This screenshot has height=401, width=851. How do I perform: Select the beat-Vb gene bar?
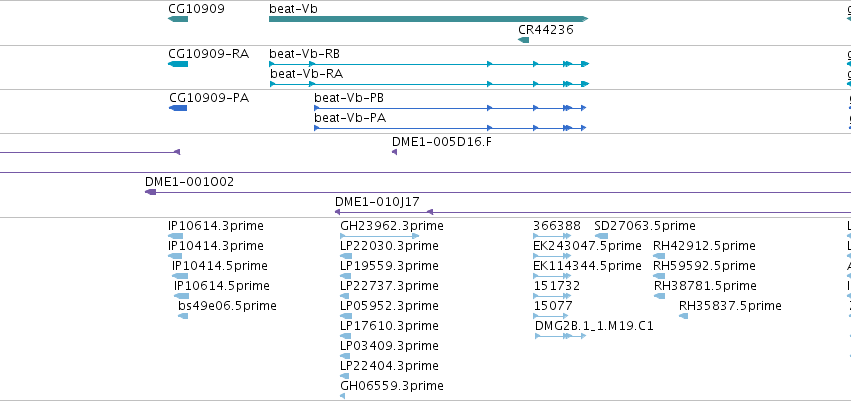point(428,19)
